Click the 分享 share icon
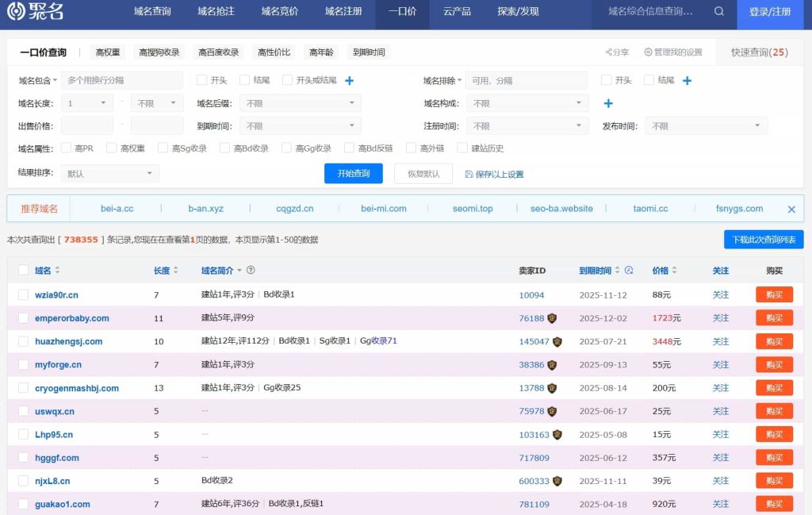 tap(611, 50)
